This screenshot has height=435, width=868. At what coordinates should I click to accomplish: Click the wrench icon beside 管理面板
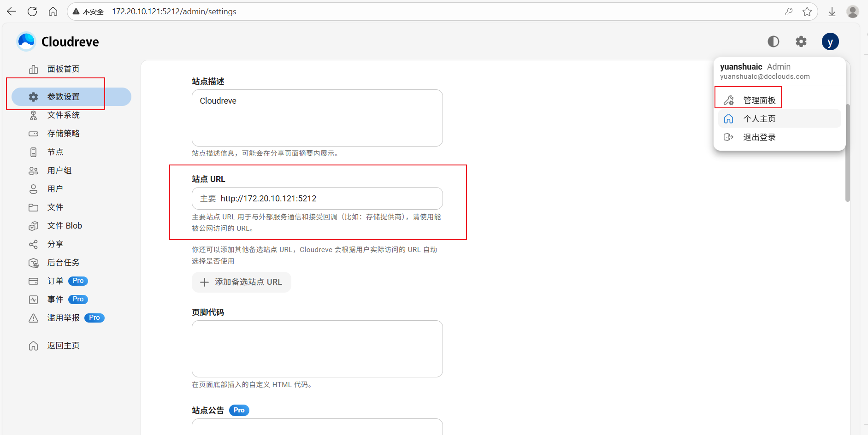[x=728, y=100]
